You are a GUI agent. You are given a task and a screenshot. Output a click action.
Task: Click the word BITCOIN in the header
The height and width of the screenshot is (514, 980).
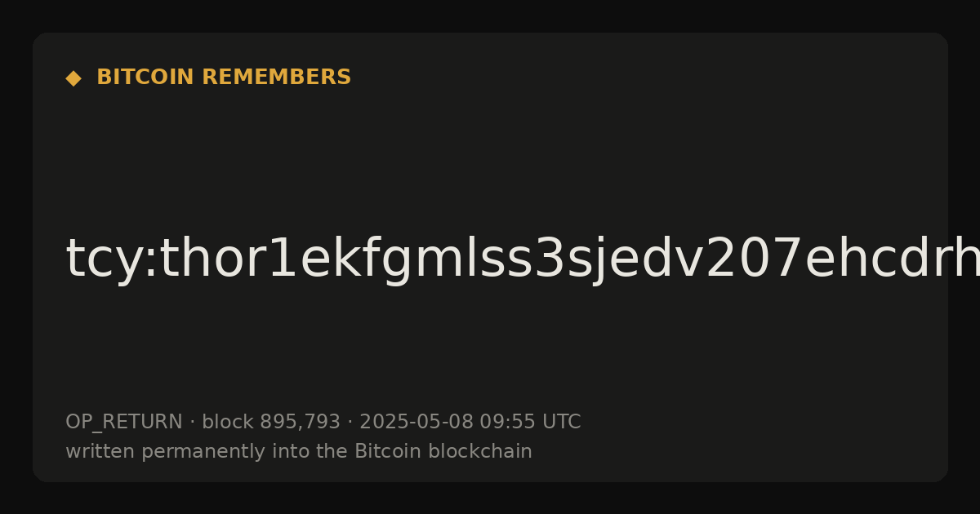[145, 78]
